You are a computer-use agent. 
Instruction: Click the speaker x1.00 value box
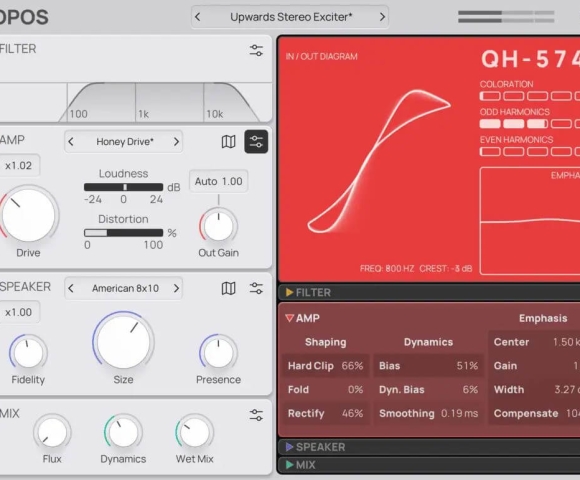tap(18, 312)
